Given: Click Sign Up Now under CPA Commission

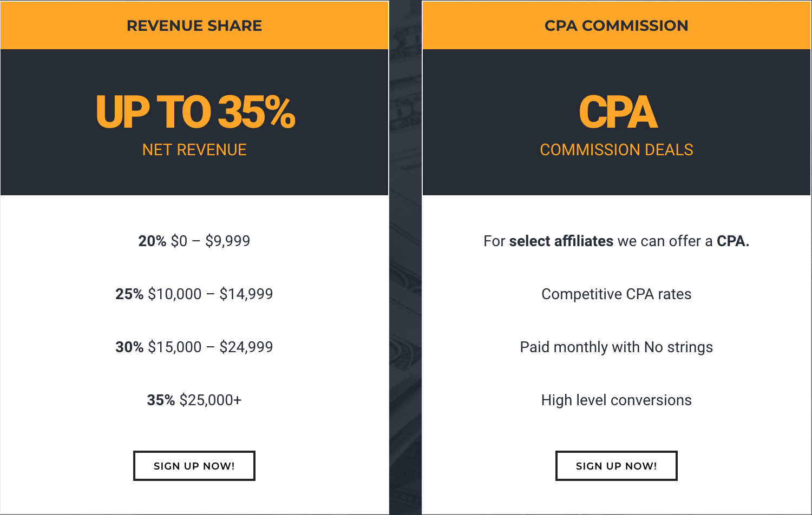Looking at the screenshot, I should click(617, 466).
